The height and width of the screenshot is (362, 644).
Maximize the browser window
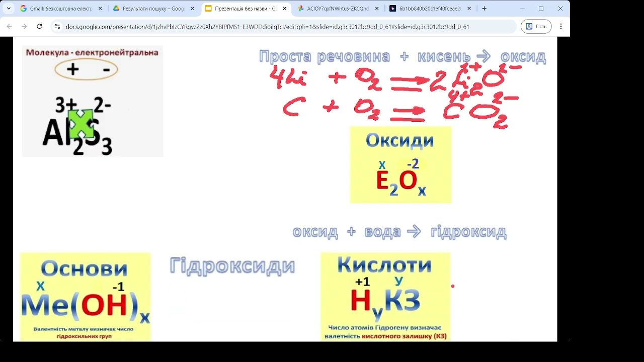pyautogui.click(x=541, y=9)
